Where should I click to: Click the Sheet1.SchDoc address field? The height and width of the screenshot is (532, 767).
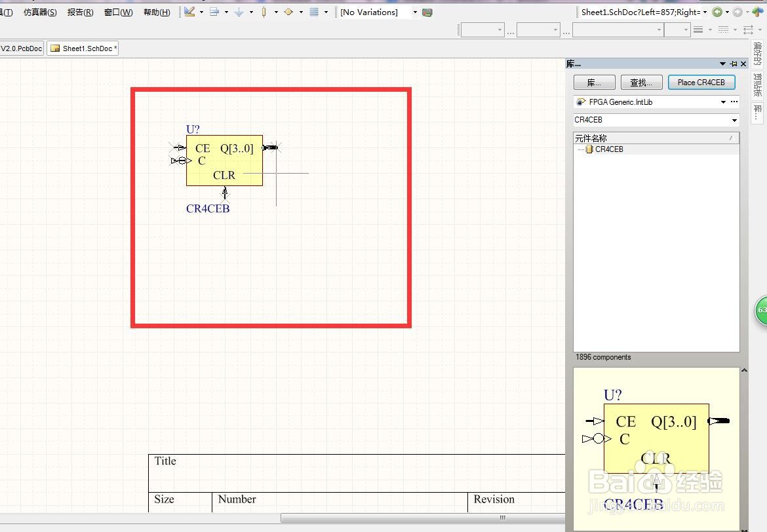tap(640, 12)
